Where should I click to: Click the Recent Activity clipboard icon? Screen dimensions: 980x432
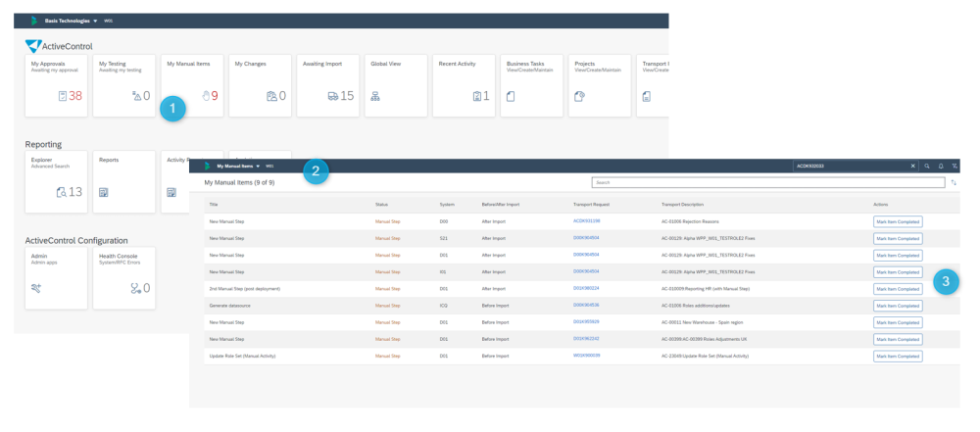click(x=477, y=96)
